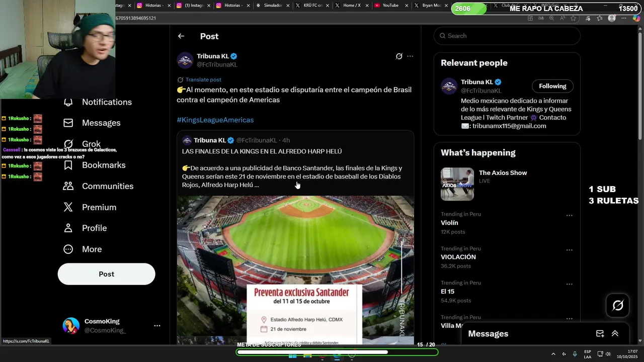Open Grok in the left sidebar

pos(83,144)
